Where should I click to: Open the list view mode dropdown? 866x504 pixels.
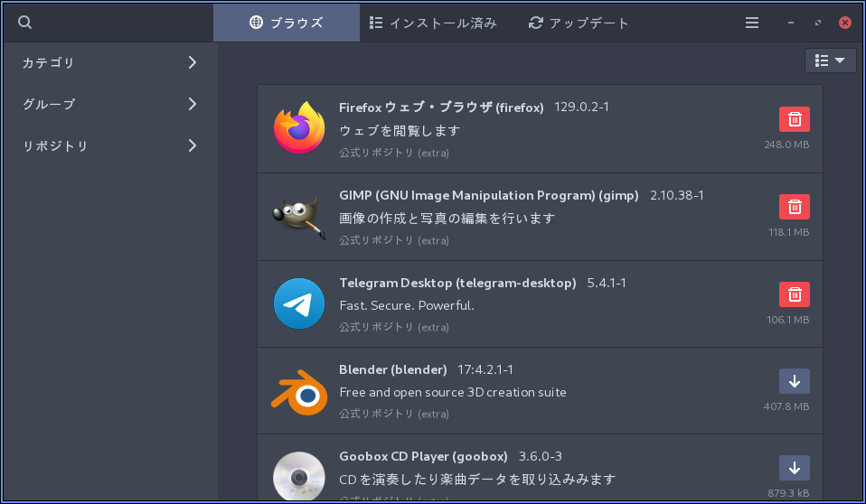830,61
